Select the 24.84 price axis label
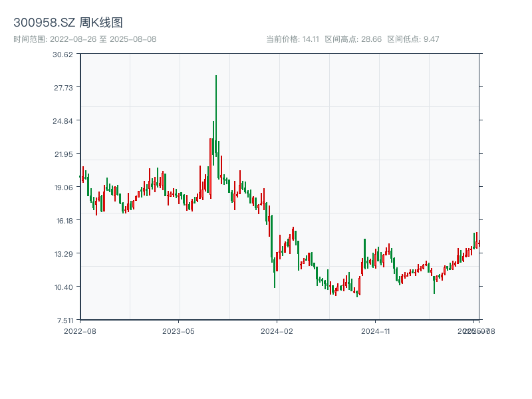Screen dimensions: 532x399 (63, 121)
